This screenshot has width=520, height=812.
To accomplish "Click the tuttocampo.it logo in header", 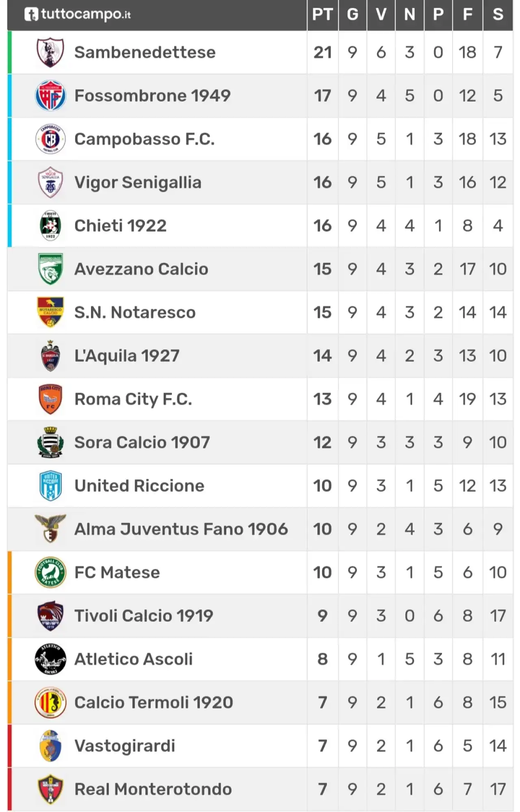I will pyautogui.click(x=77, y=15).
